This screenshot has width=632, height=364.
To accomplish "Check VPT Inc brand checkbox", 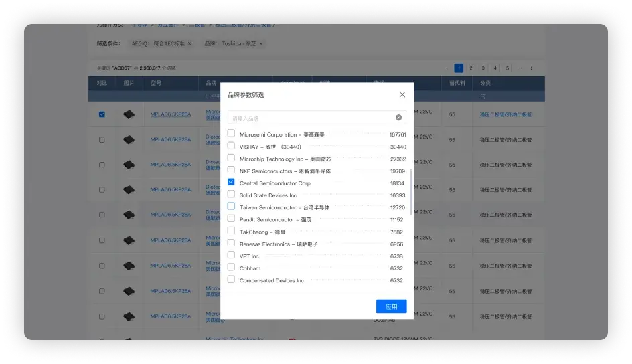I will point(231,255).
